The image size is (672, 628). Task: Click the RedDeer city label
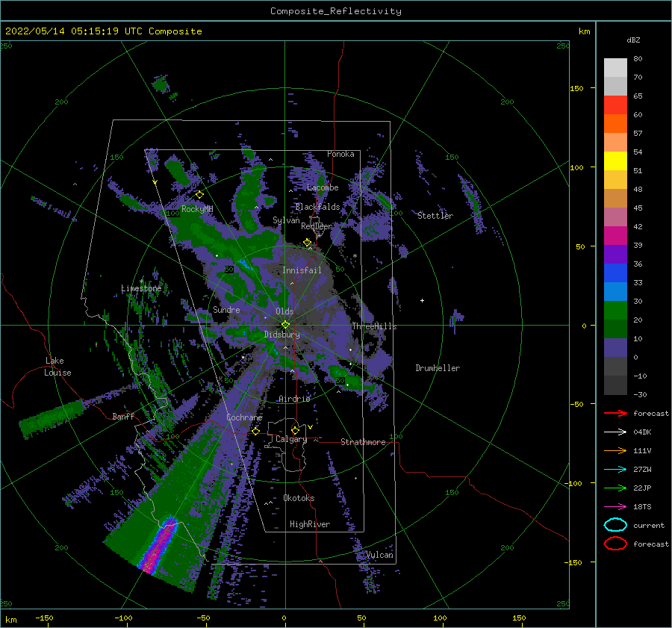pos(317,226)
